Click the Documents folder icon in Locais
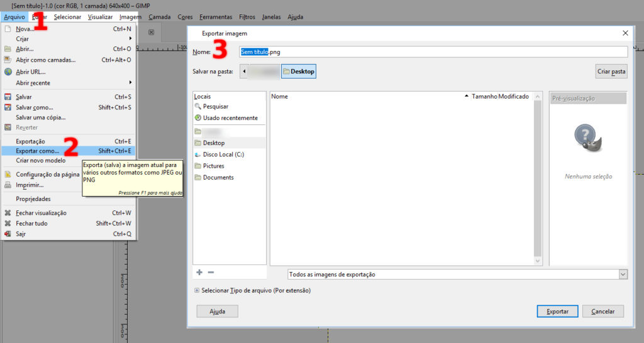 point(198,177)
